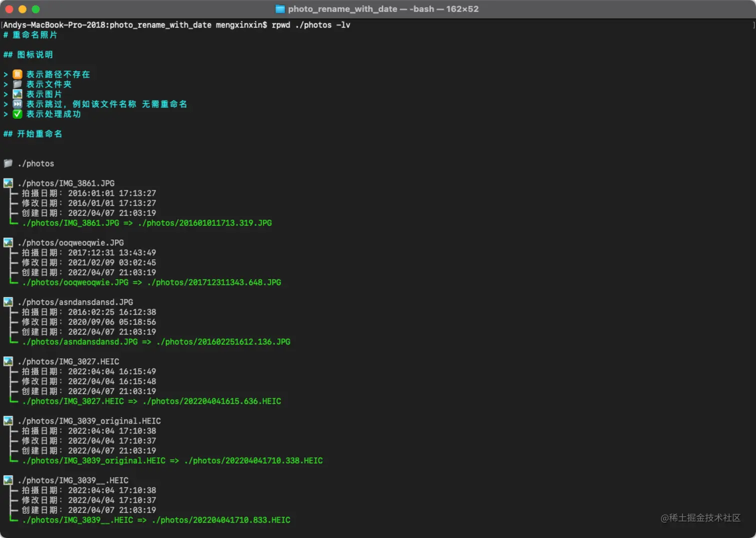Click the heading ## 图标说明
This screenshot has width=756, height=538.
click(28, 54)
